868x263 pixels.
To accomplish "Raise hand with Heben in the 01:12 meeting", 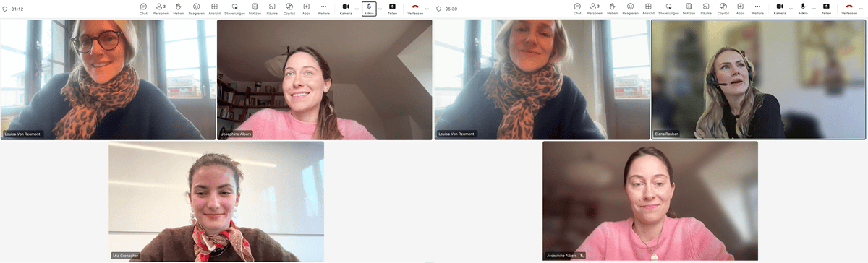I will tap(178, 9).
